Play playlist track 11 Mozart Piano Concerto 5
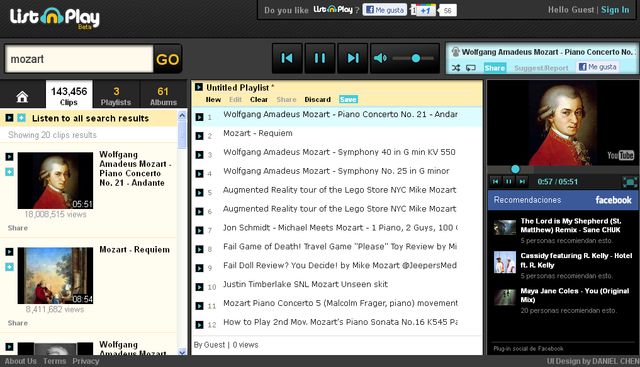Screen dimensions: 640x367 (199, 306)
